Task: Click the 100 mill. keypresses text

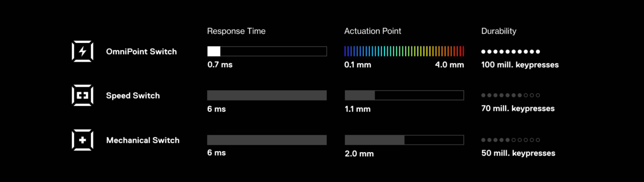Action: coord(520,65)
